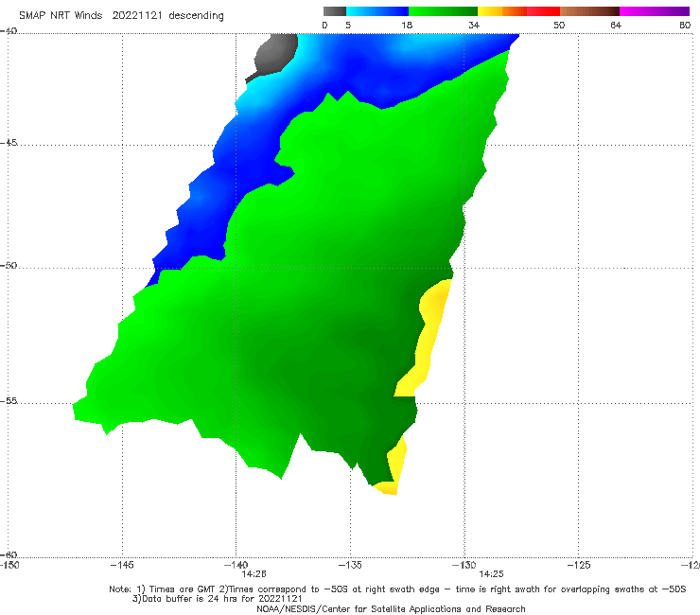700x615 pixels.
Task: Click the green 18-34 segment of color bar
Action: pos(443,11)
